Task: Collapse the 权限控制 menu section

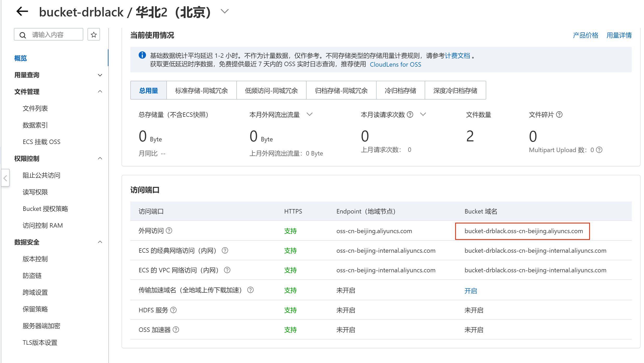Action: 58,159
